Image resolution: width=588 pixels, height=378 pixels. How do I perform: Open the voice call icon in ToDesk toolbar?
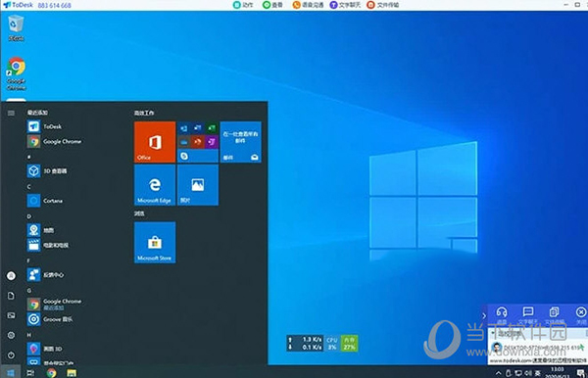tap(296, 5)
